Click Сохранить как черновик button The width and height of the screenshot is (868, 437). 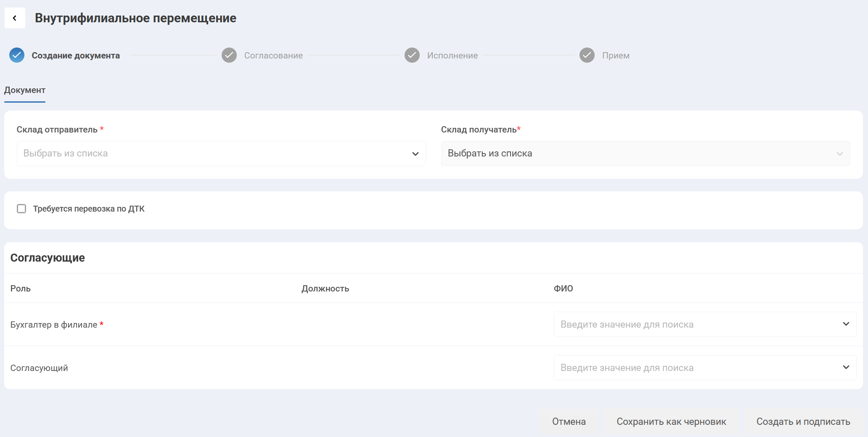pos(671,421)
